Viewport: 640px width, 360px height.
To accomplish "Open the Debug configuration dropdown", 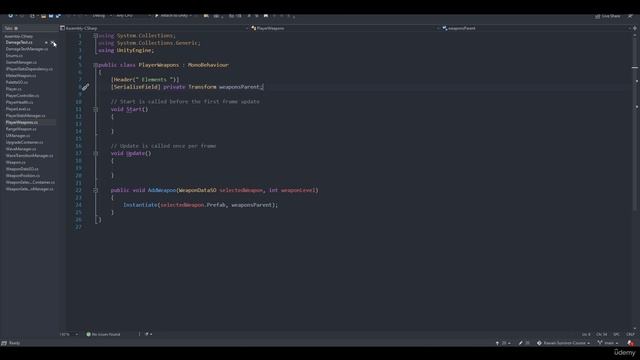I will click(102, 16).
